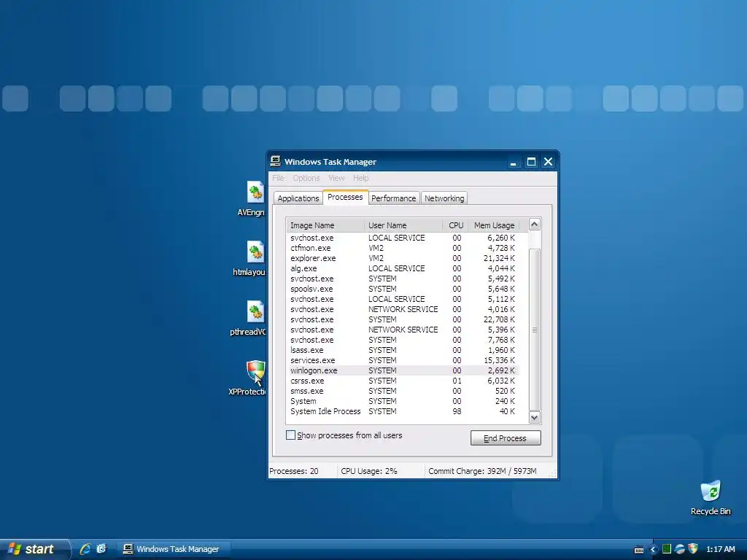747x560 pixels.
Task: Select the csrss.exe process row
Action: click(403, 381)
